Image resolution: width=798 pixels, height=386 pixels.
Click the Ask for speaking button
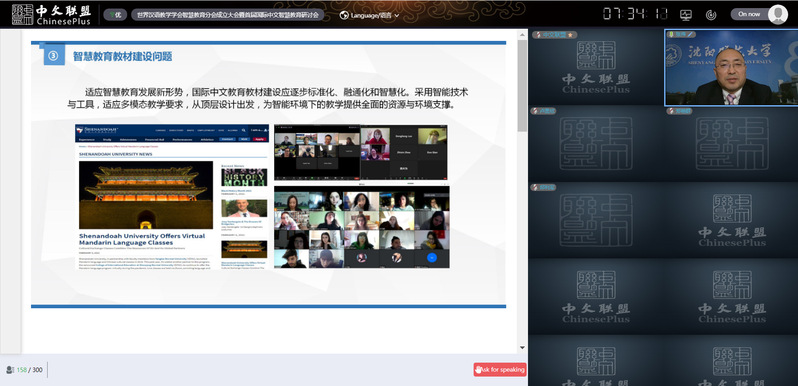point(500,369)
